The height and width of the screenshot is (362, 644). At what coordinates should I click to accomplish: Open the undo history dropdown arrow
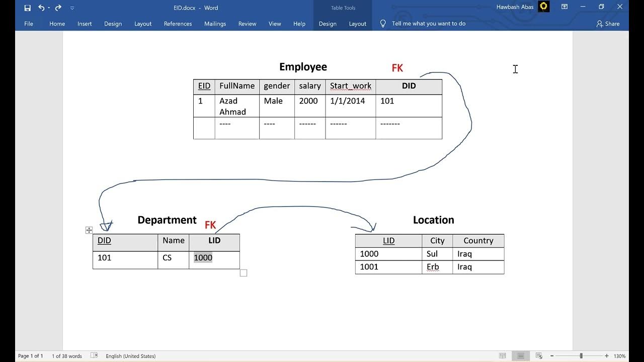point(49,8)
